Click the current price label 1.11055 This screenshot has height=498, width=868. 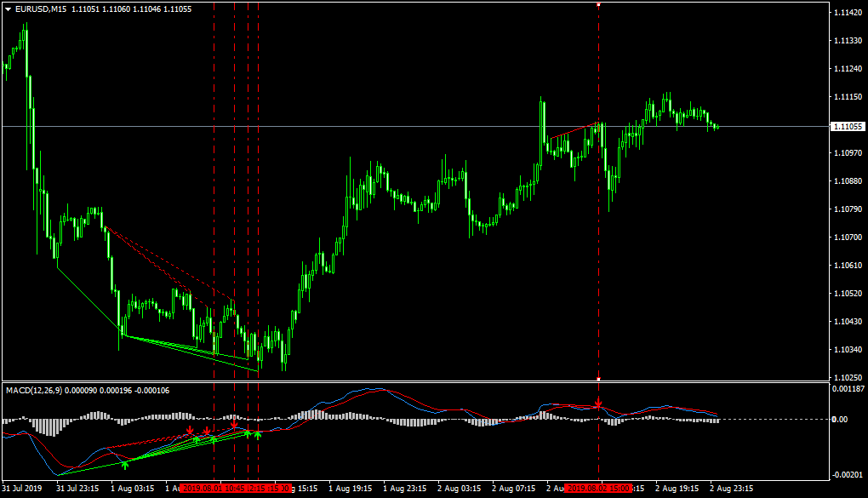coord(847,126)
